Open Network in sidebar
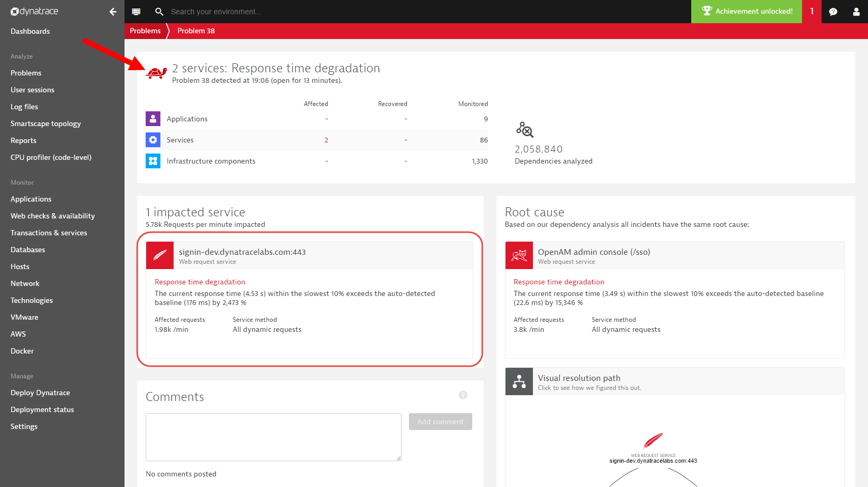The width and height of the screenshot is (868, 487). (25, 283)
